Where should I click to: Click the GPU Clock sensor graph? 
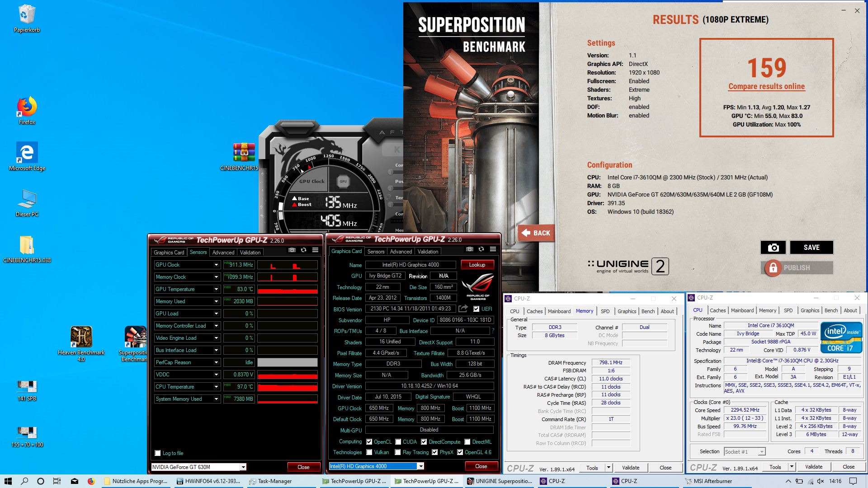pos(288,265)
